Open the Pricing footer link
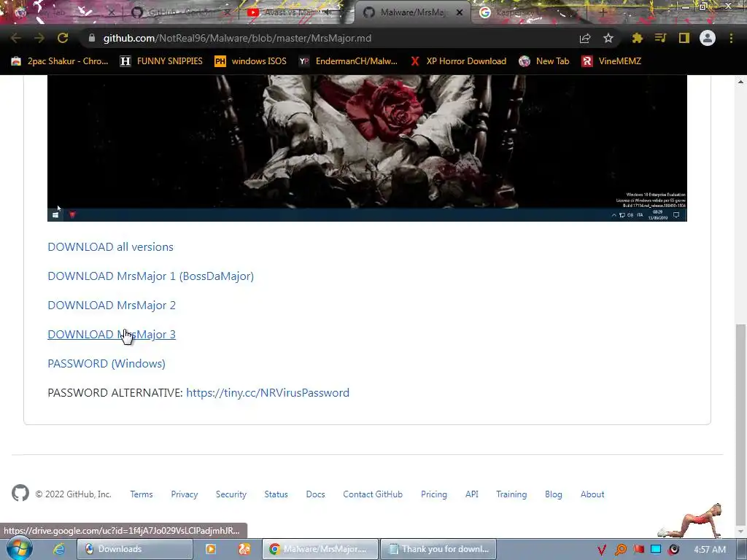Image resolution: width=747 pixels, height=560 pixels. [x=434, y=494]
